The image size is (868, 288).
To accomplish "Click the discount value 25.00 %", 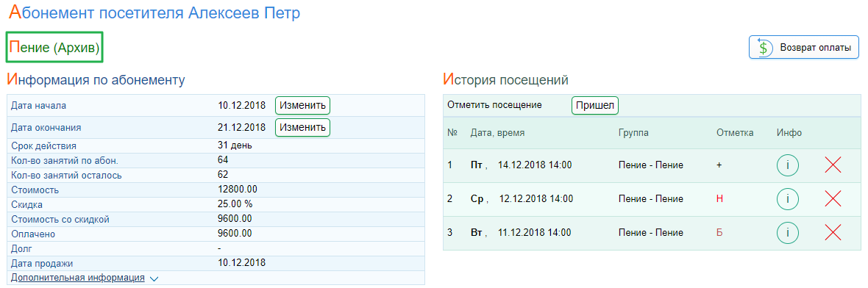I will pyautogui.click(x=235, y=204).
